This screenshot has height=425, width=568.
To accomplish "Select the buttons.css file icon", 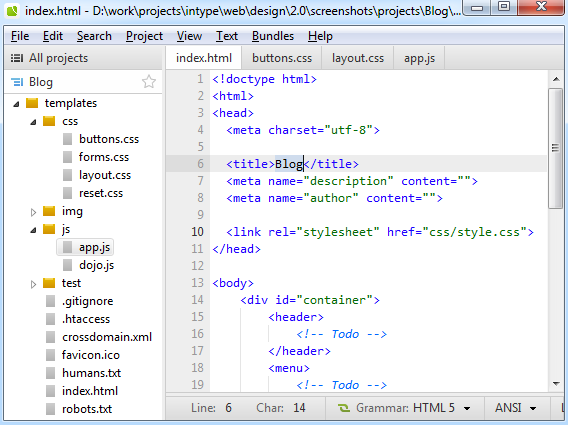I will click(x=67, y=139).
